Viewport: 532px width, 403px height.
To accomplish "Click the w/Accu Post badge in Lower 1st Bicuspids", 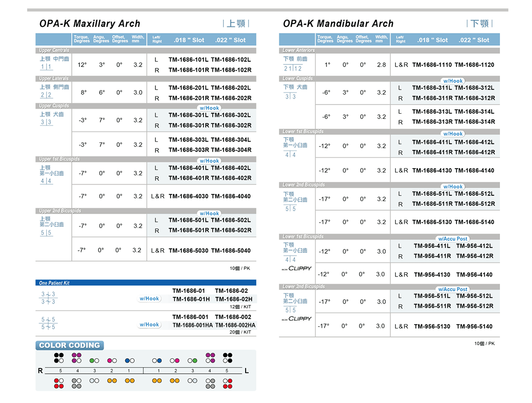I will point(453,239).
